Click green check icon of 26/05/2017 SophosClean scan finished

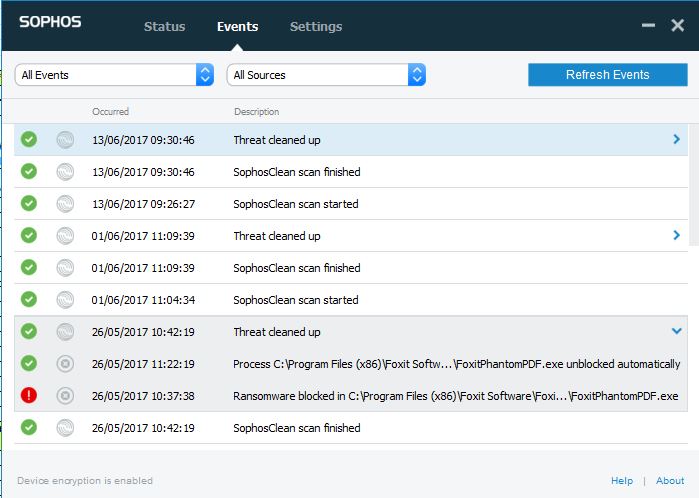pos(29,427)
